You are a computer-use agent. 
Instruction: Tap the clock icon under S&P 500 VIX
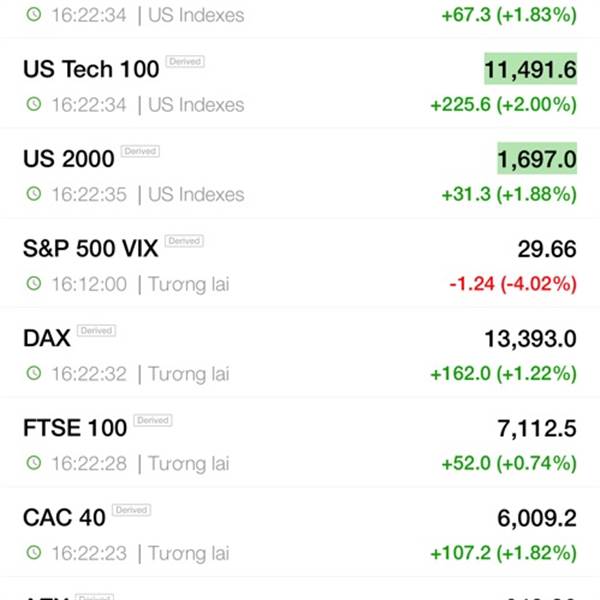34,284
